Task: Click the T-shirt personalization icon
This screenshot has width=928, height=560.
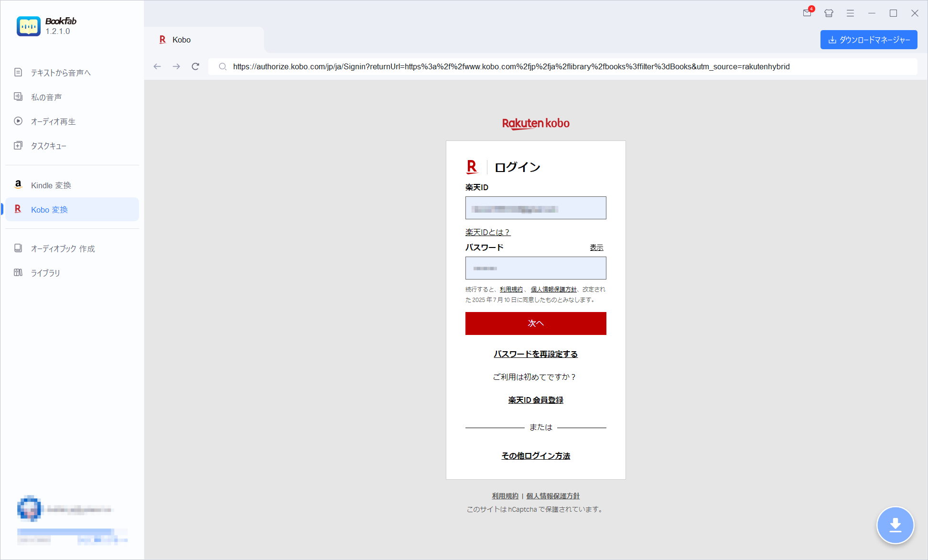Action: 829,13
